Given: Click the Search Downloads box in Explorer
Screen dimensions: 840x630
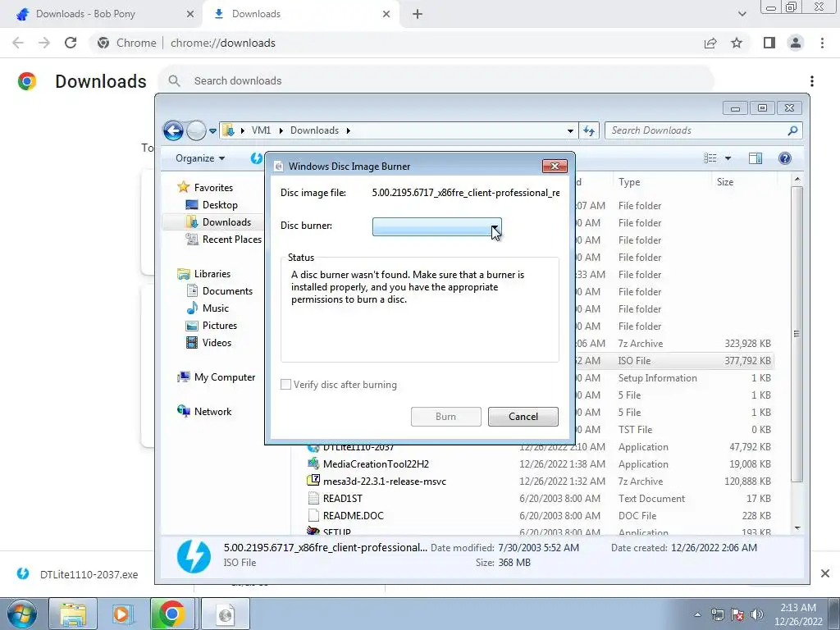Looking at the screenshot, I should click(x=703, y=130).
